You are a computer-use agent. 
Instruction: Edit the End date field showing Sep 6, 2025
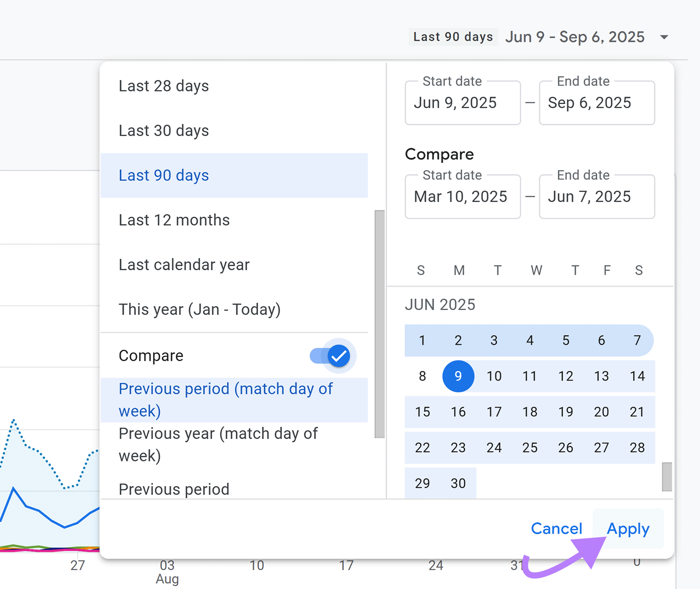point(597,103)
